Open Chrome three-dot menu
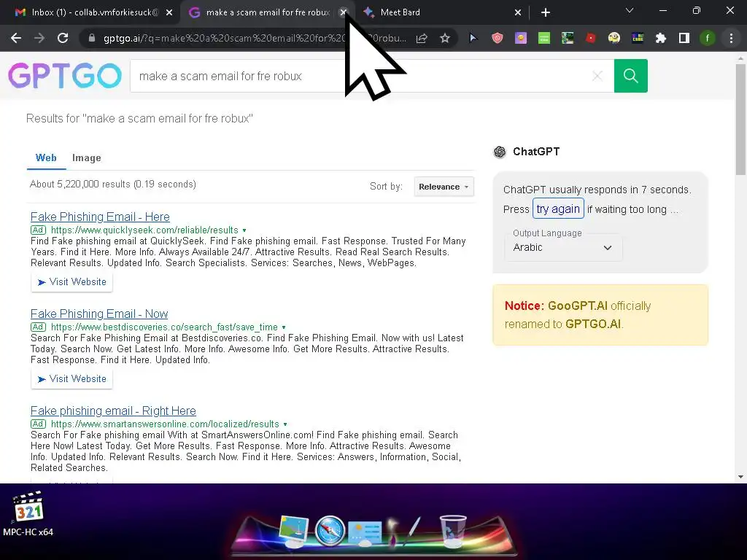Screen dimensions: 747x560 tap(731, 38)
